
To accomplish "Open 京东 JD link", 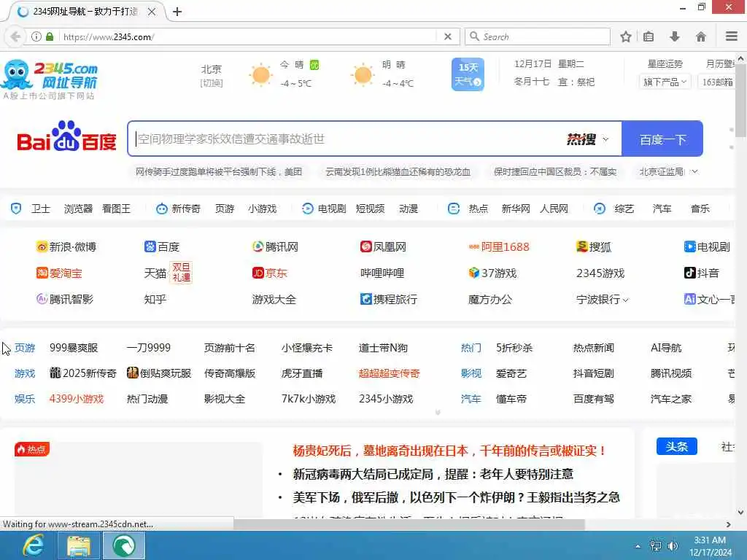I will [x=270, y=273].
